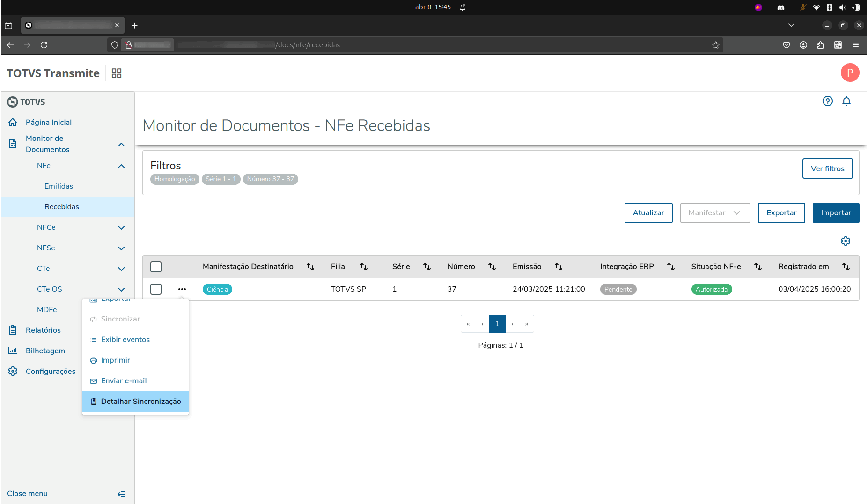Sort by Número column
Image resolution: width=868 pixels, height=504 pixels.
492,267
